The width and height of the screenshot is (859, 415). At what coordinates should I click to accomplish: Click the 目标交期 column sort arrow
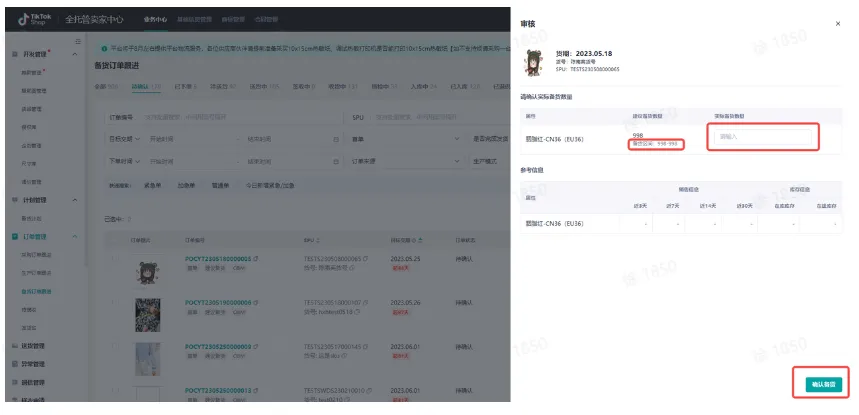[421, 240]
